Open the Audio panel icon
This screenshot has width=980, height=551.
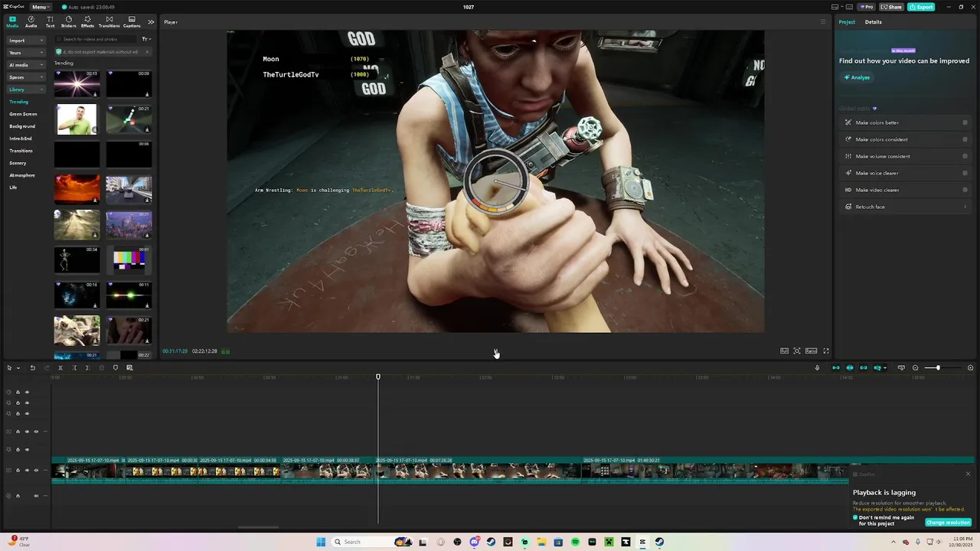click(31, 21)
